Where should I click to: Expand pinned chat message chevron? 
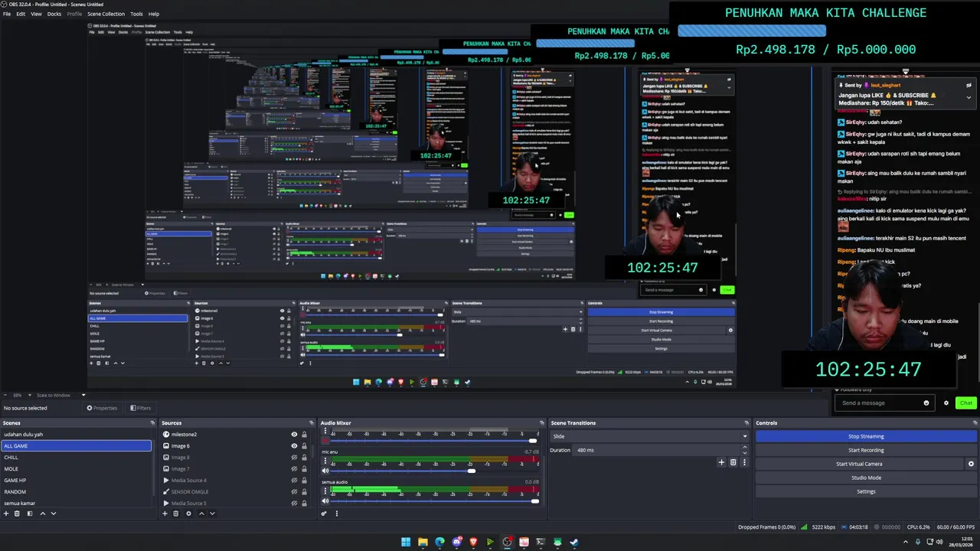969,97
